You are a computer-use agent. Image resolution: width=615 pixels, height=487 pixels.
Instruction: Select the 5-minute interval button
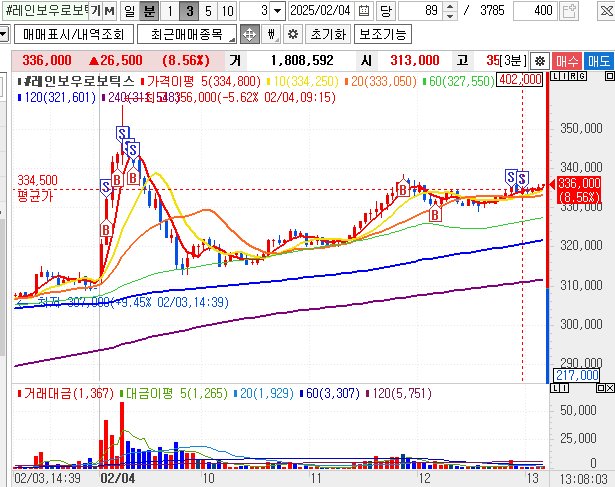pyautogui.click(x=208, y=11)
